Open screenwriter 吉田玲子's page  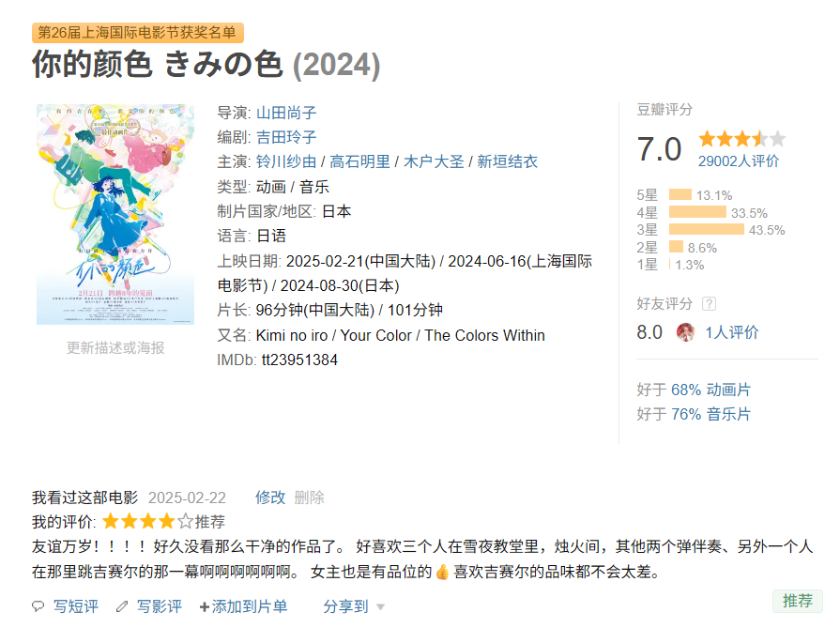[x=286, y=137]
